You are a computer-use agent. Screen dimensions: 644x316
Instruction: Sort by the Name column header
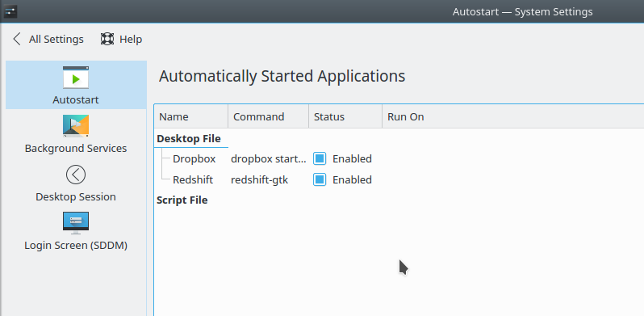coord(191,116)
